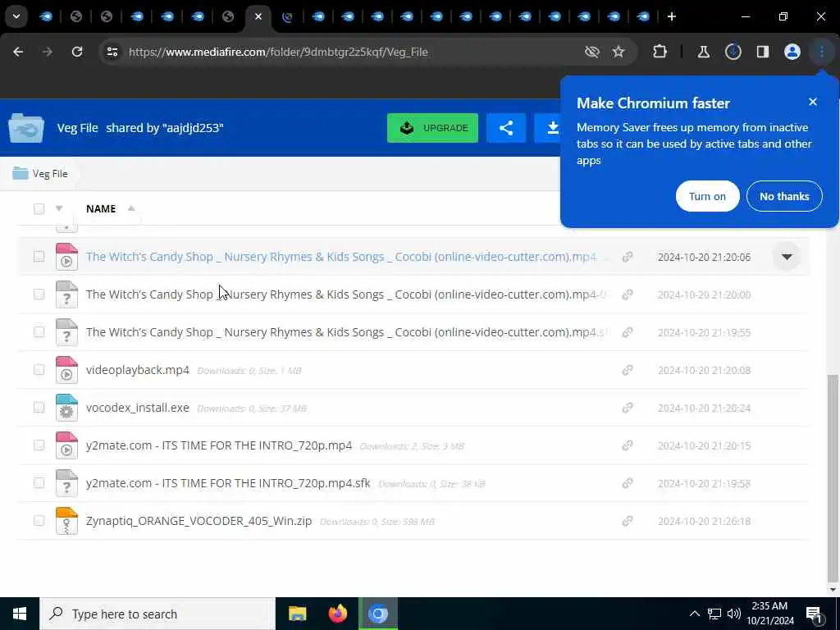Copy link for videoplayback.mp4

(628, 370)
